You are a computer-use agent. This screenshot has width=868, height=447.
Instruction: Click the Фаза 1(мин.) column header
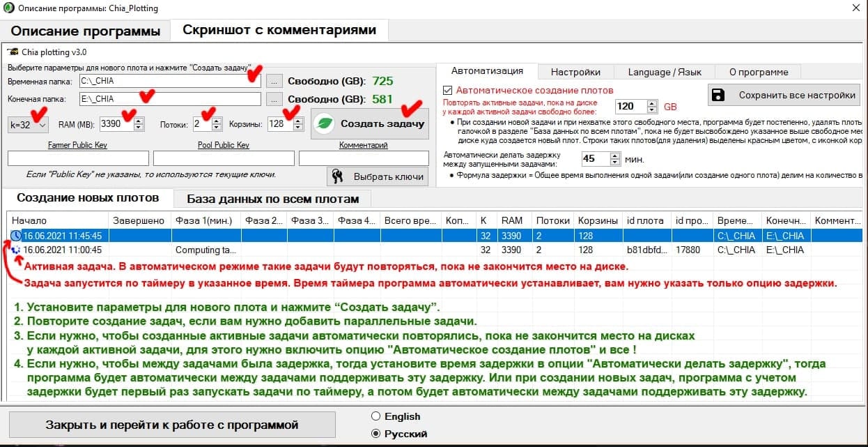(206, 220)
